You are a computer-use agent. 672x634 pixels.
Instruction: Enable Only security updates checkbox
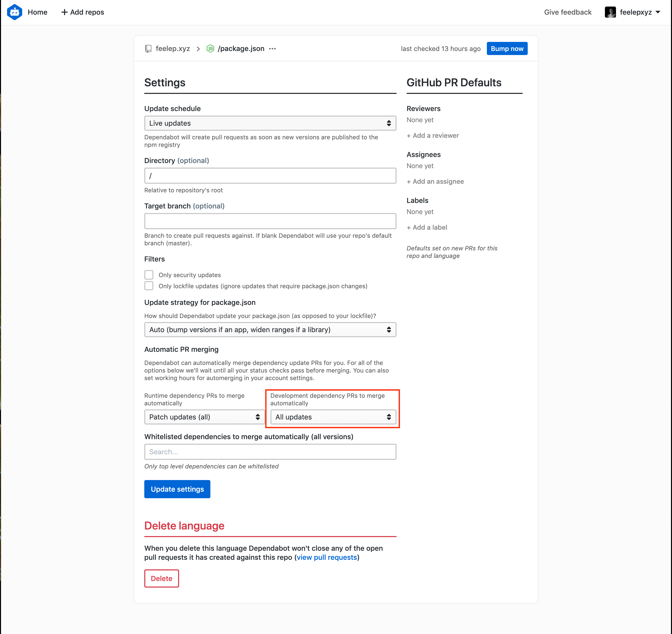(149, 275)
